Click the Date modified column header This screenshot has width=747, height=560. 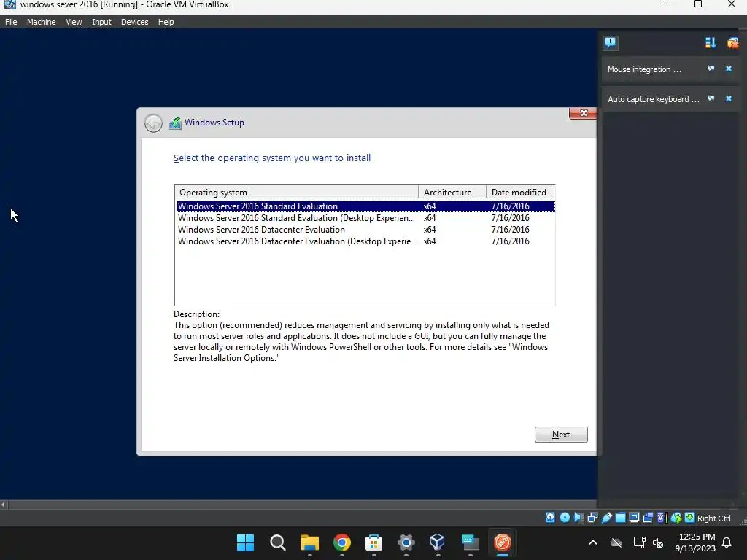tap(520, 192)
